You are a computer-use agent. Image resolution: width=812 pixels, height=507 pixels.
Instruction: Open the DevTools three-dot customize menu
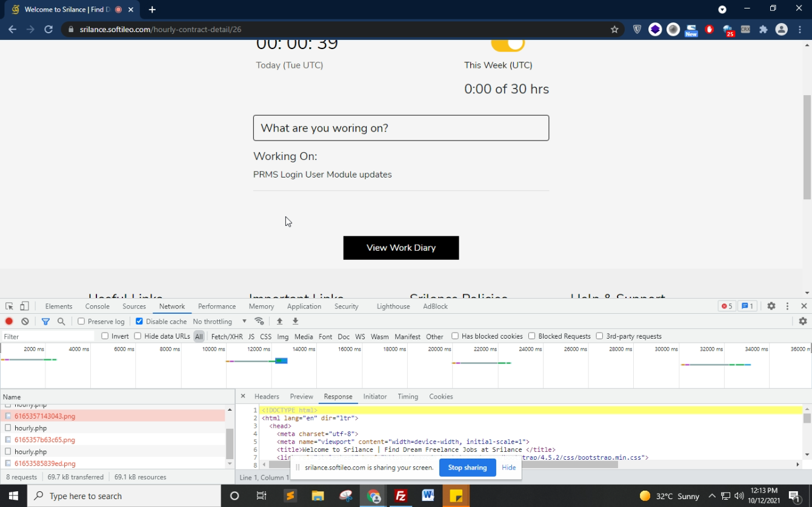pyautogui.click(x=787, y=307)
